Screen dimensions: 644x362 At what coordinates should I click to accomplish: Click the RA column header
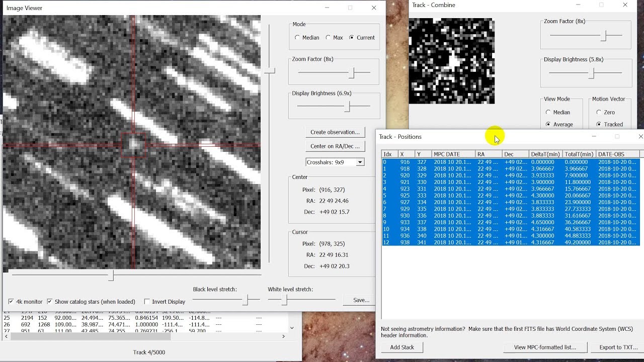click(488, 154)
